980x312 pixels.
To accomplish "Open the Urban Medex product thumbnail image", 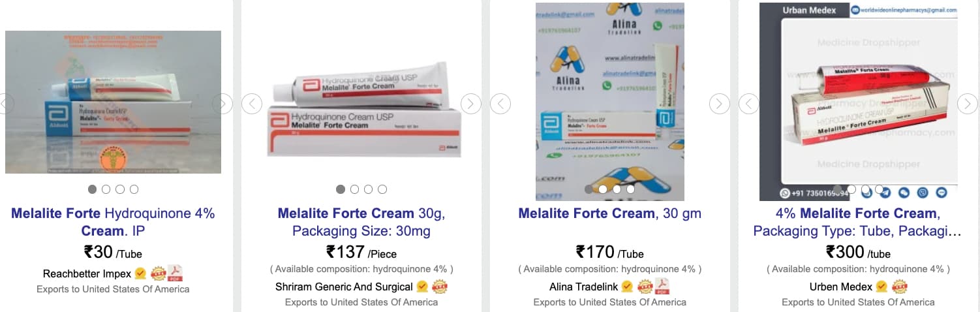I will 859,102.
